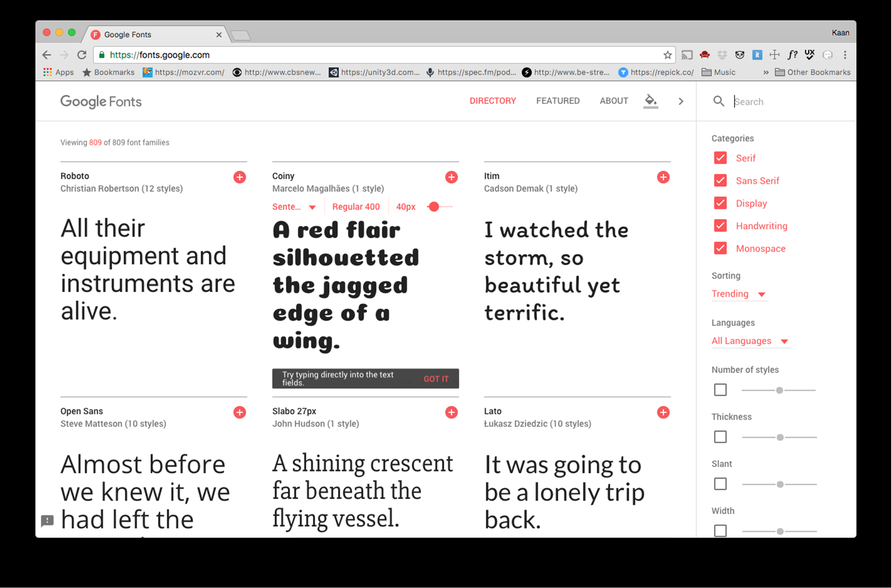Show more bookmarks with double chevron
The width and height of the screenshot is (892, 588).
tap(766, 72)
